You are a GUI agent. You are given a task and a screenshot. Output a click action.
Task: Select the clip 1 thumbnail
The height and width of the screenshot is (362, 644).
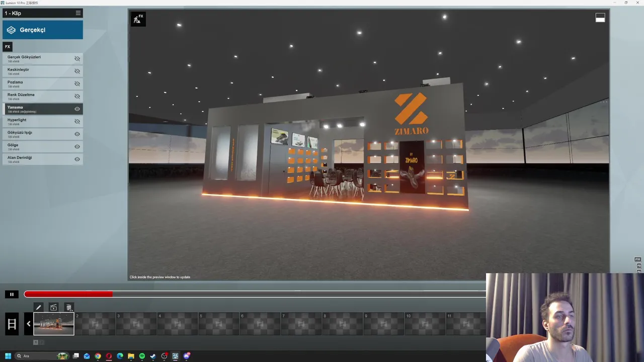(54, 324)
